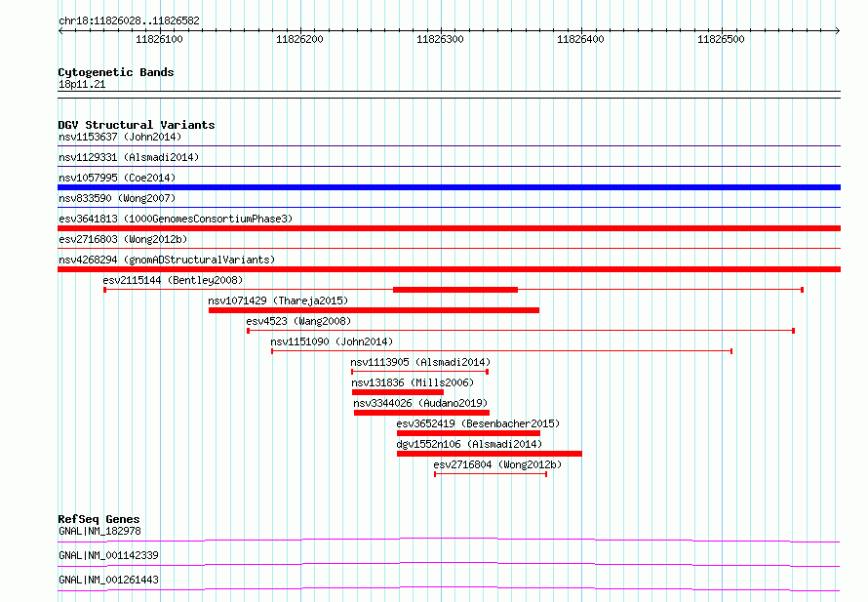Open variant nsv1057995 (Coe2014)
868x602 pixels.
(x=117, y=178)
